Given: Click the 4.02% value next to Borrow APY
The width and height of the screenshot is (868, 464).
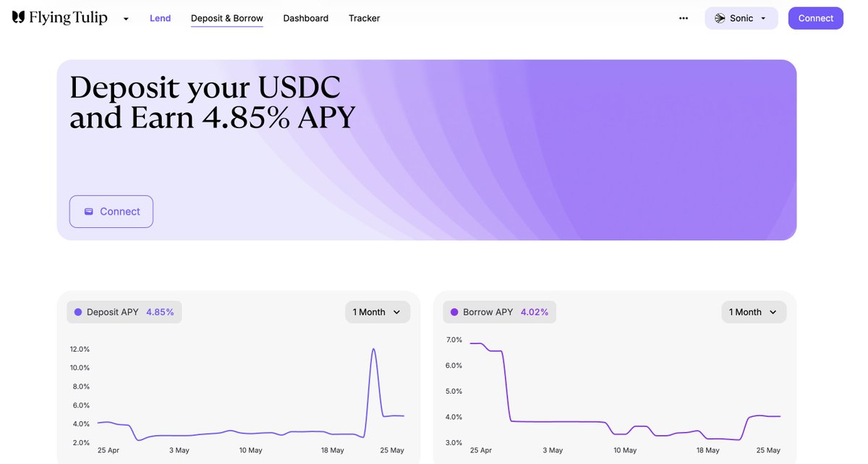Looking at the screenshot, I should [x=535, y=312].
